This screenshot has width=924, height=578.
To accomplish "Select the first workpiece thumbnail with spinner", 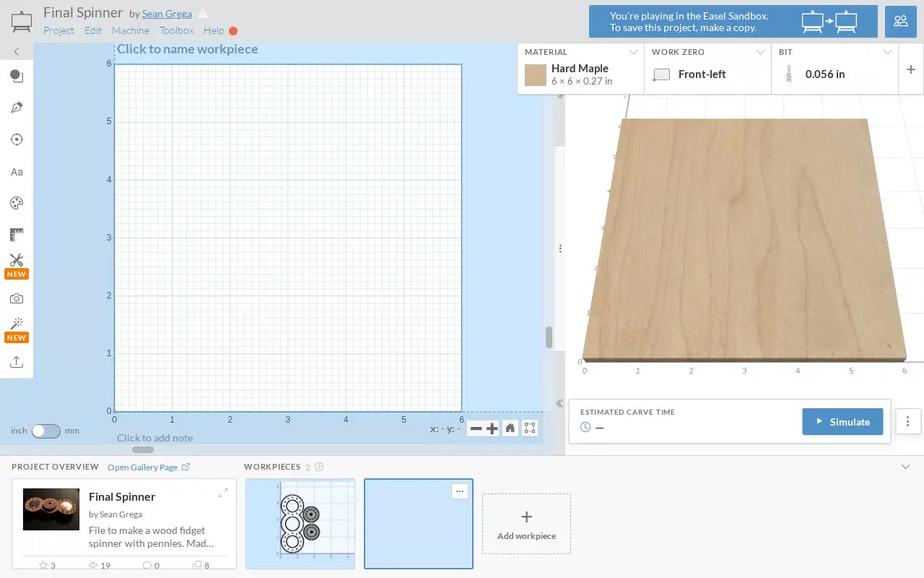I will tap(300, 524).
